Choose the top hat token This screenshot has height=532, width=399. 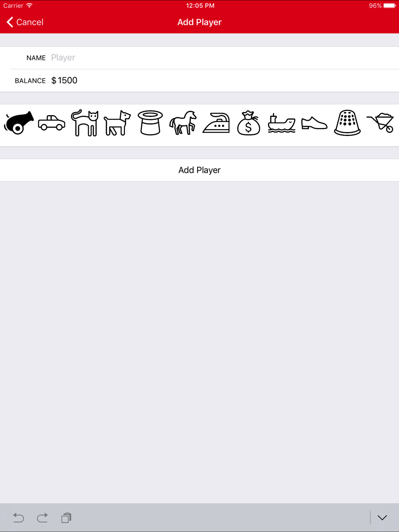[x=150, y=123]
